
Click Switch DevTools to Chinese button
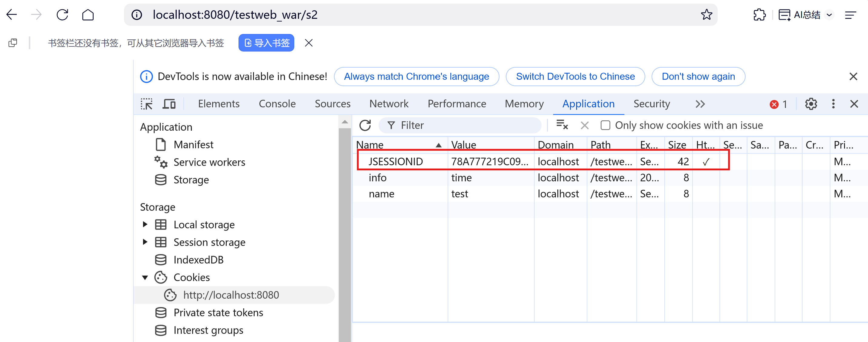[x=575, y=76]
